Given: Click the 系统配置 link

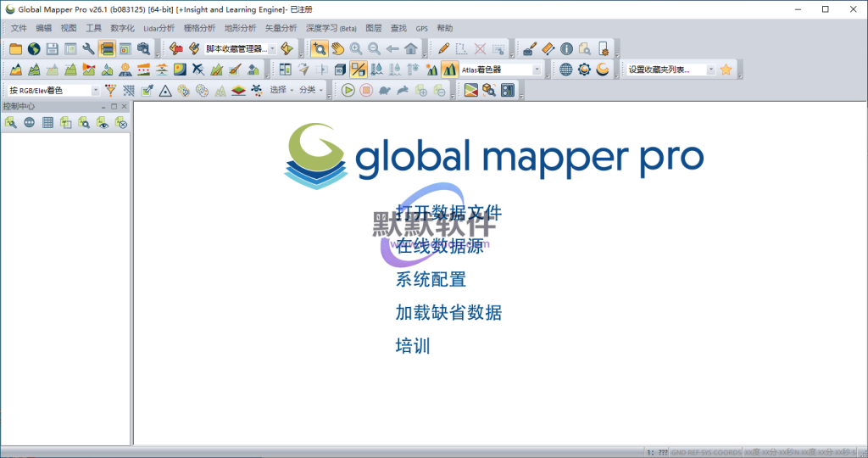Looking at the screenshot, I should point(431,279).
